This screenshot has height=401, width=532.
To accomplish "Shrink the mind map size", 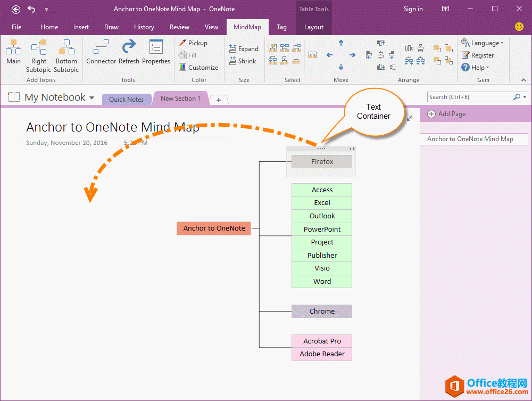I will 243,61.
